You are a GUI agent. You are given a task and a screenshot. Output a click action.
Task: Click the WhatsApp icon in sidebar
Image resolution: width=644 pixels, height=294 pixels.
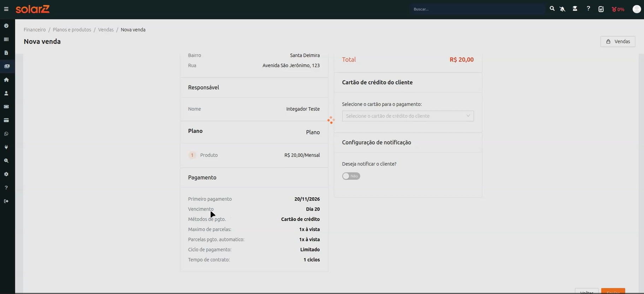click(x=6, y=134)
